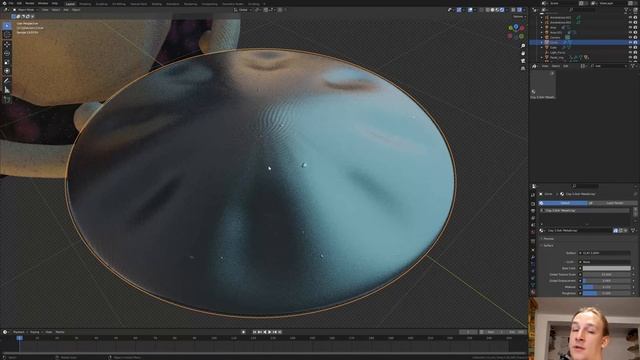Open the Edit menu
640x360 pixels.
tap(19, 3)
